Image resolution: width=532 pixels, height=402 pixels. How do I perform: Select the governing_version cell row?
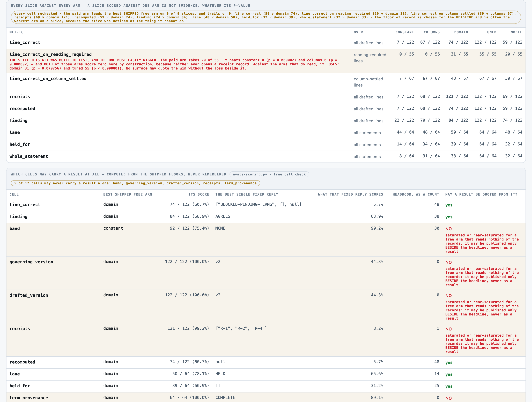coord(266,273)
